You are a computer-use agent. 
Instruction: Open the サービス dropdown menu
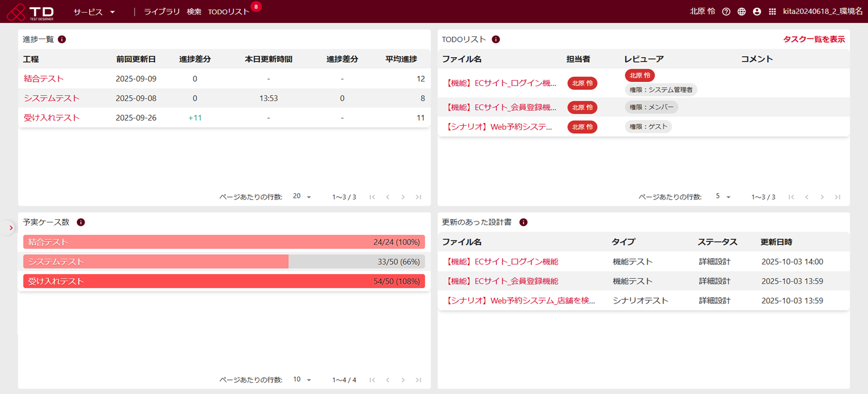[94, 12]
